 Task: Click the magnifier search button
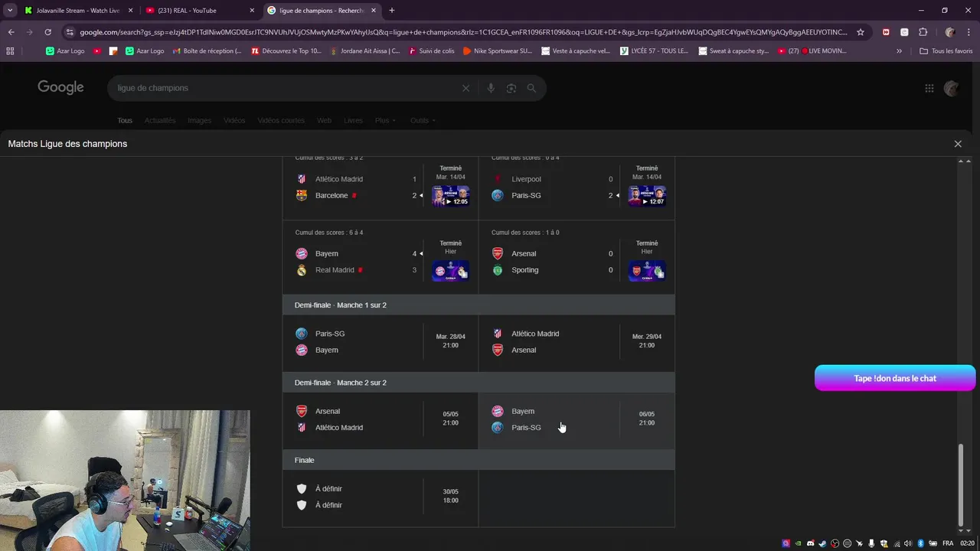pos(531,88)
